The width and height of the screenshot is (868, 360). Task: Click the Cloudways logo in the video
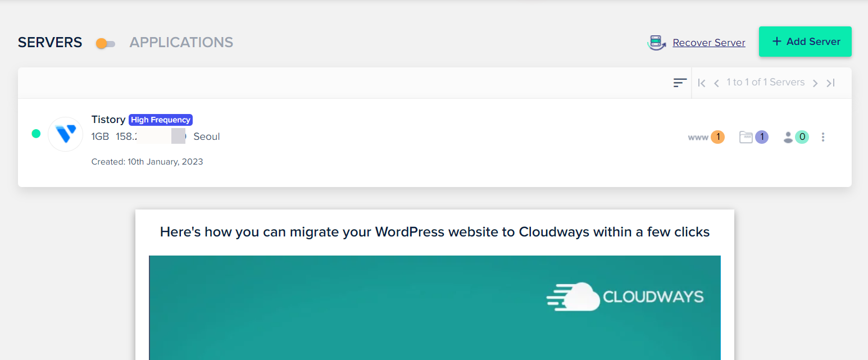coord(625,297)
